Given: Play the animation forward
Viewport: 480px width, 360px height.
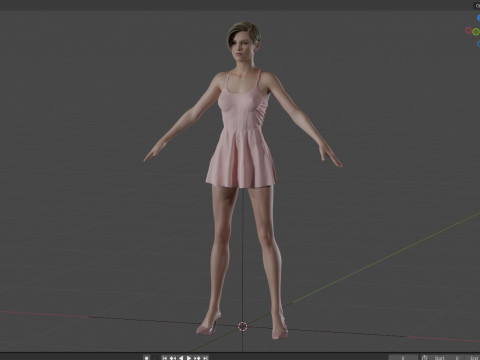Looking at the screenshot, I should pos(189,358).
